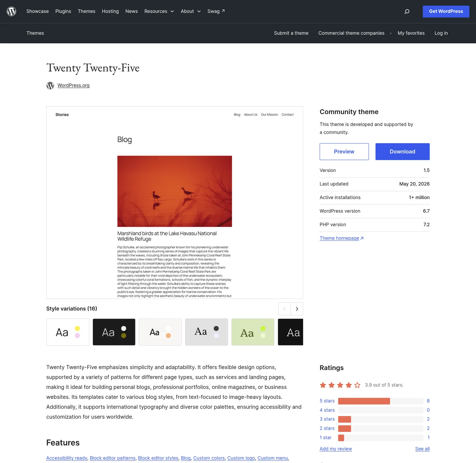Open the WordPress.org author link
Screen dimensions: 476x463
coord(73,85)
